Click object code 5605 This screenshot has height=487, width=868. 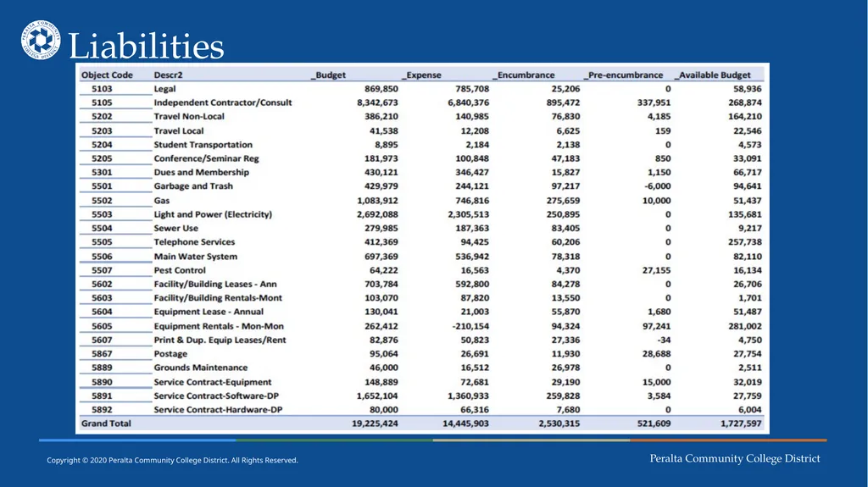tap(102, 326)
